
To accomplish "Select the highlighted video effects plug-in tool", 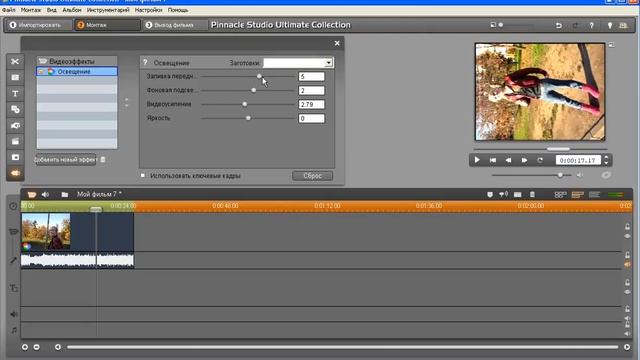I will point(15,173).
